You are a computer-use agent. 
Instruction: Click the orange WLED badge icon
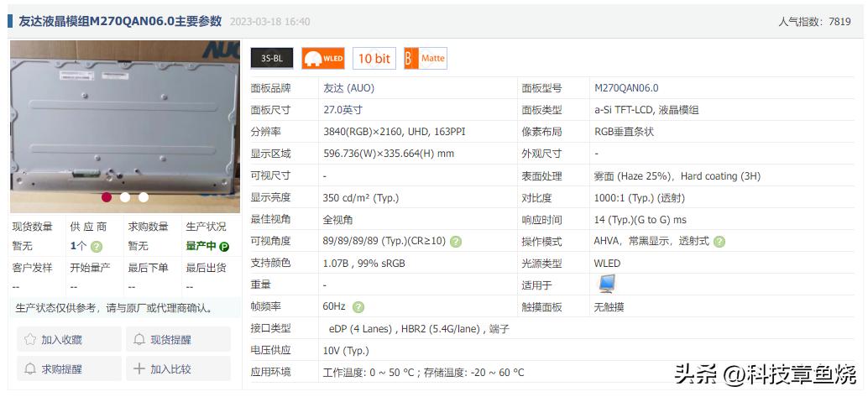(x=322, y=58)
